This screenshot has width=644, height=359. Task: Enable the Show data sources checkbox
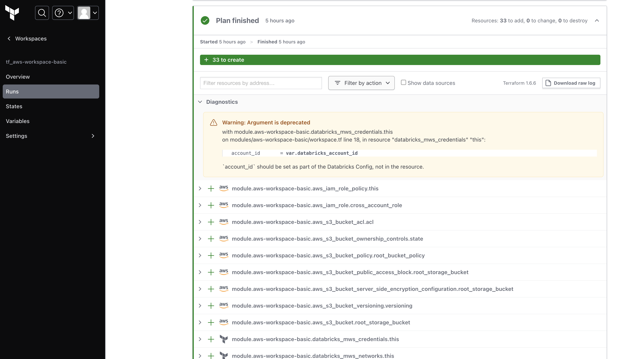point(403,83)
